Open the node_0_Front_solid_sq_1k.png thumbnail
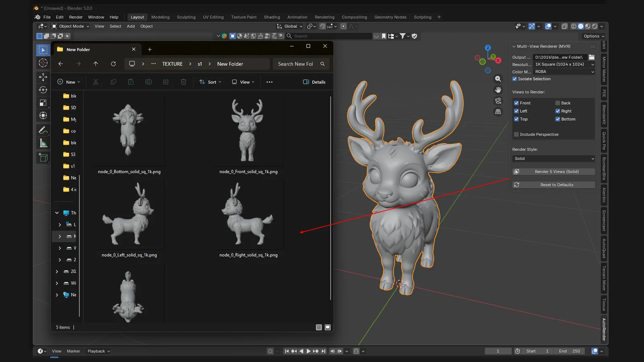Image resolution: width=644 pixels, height=362 pixels. [x=248, y=131]
